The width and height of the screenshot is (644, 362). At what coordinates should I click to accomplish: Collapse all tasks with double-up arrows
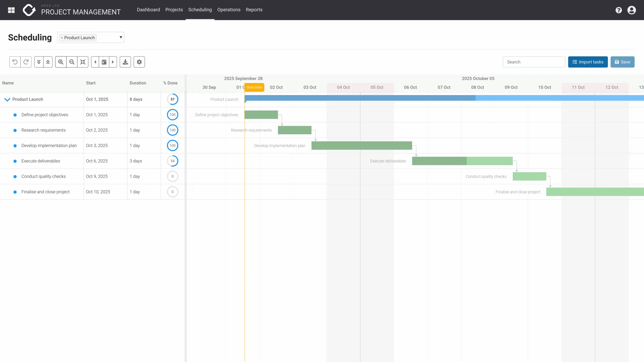[x=48, y=62]
